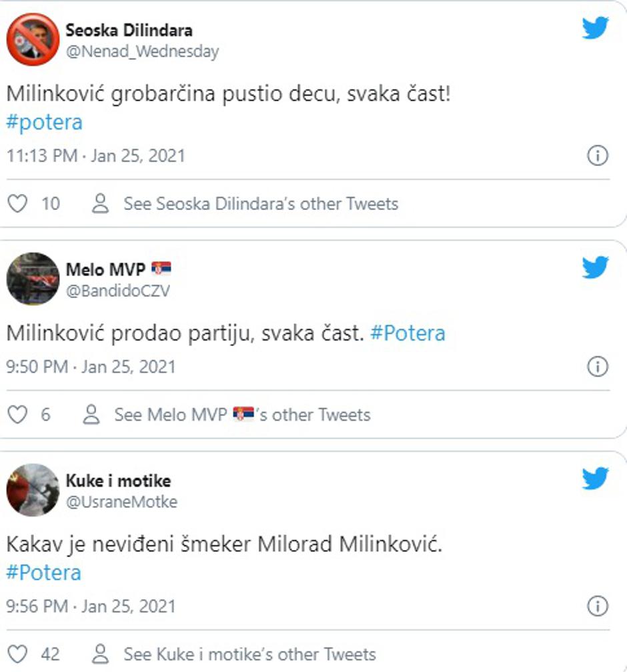This screenshot has width=627, height=672.
Task: Click Twitter bird icon on Kuke i motike tweet
Action: coord(595,478)
